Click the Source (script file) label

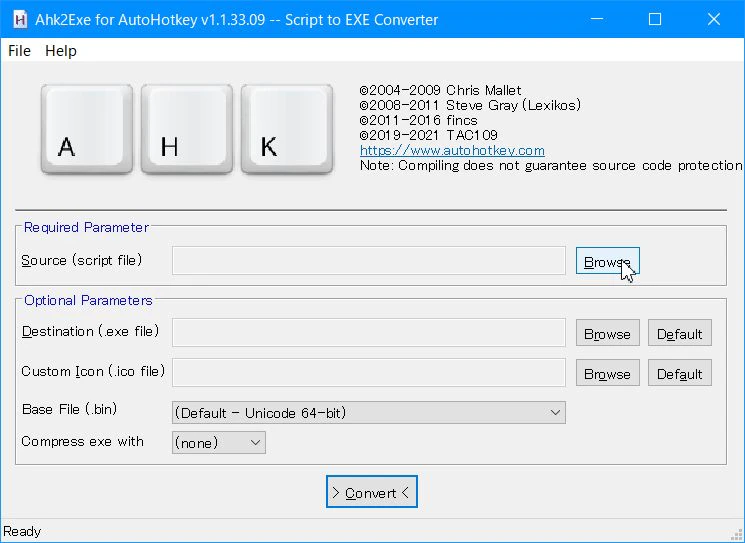[x=82, y=260]
